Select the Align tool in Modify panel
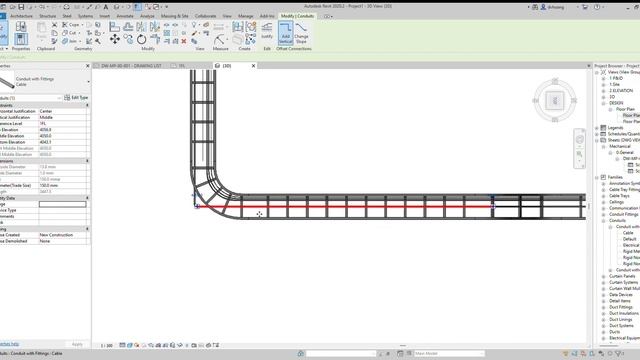Screen dimensions: 640x360 point(115,27)
